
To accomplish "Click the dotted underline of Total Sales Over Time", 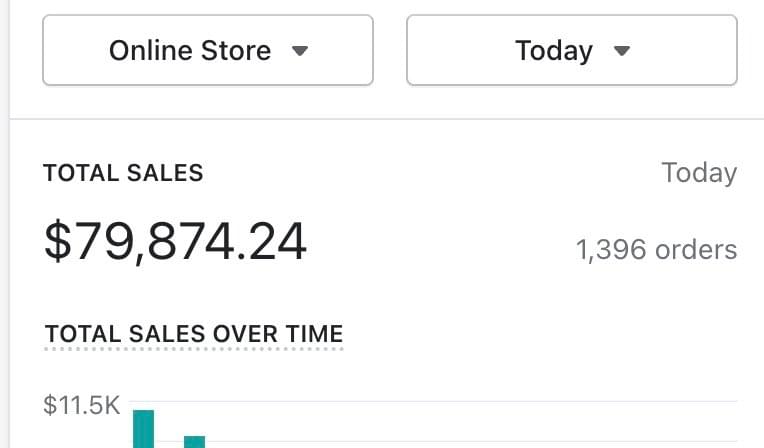I will click(194, 349).
